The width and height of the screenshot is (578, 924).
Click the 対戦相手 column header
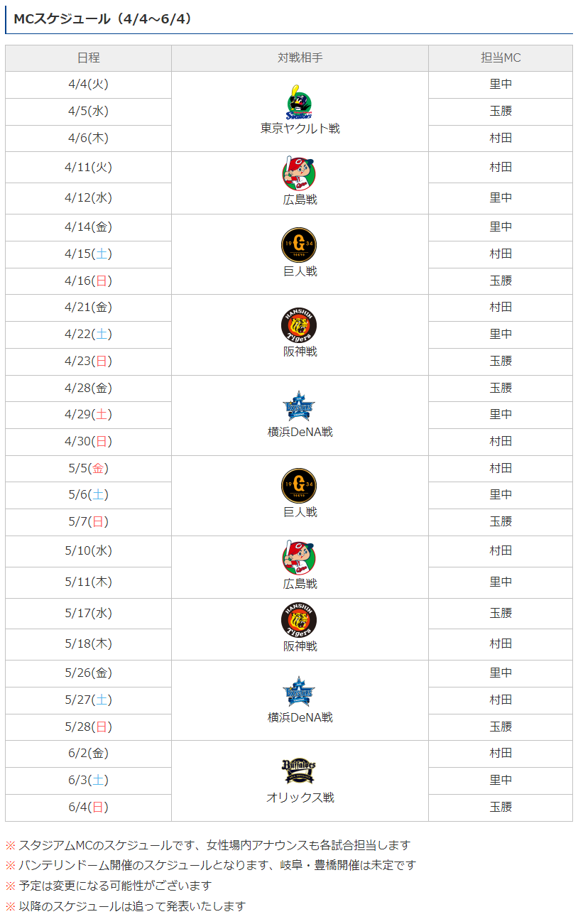[x=300, y=58]
